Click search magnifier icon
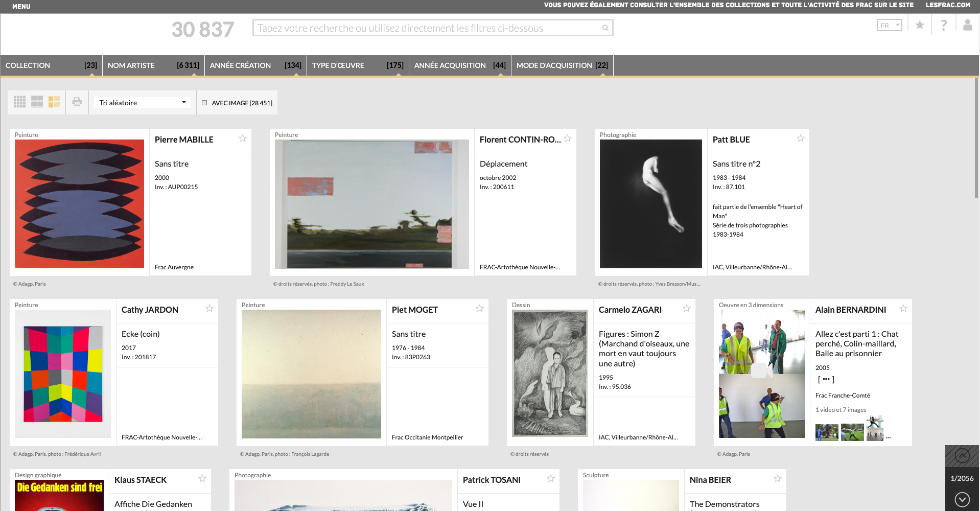This screenshot has width=980, height=511. pos(605,28)
